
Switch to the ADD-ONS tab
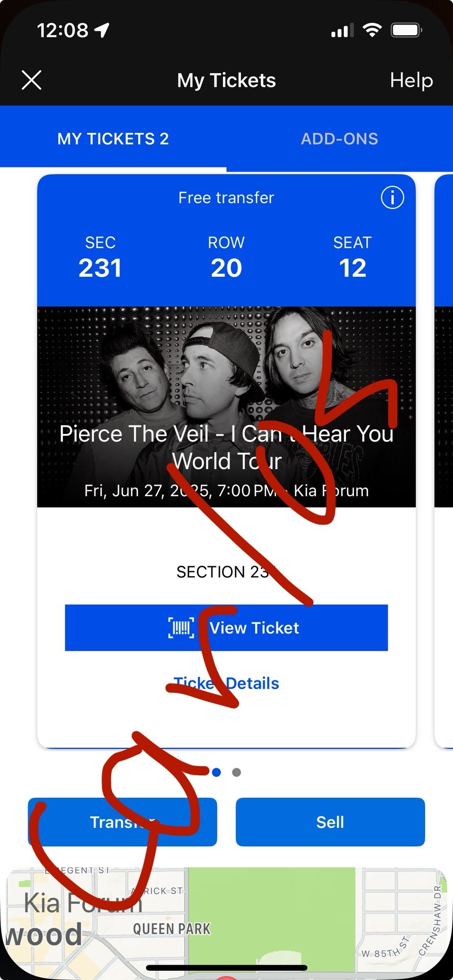(x=339, y=139)
